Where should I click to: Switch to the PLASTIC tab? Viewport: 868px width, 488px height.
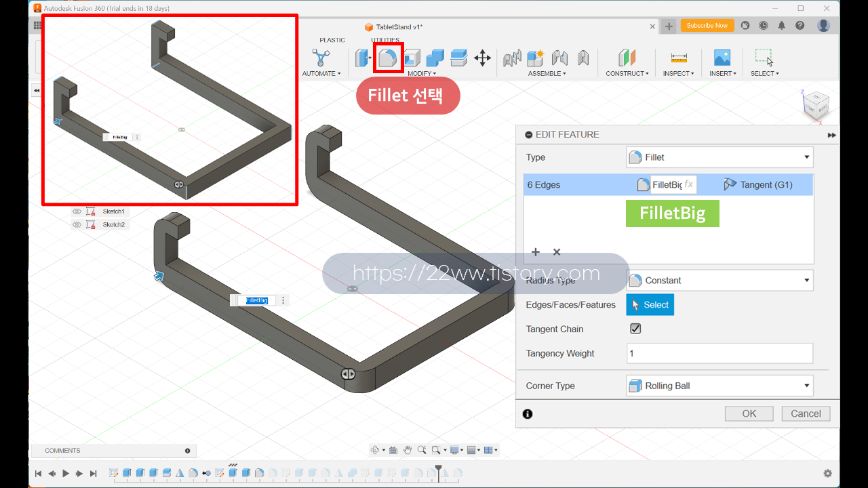(x=332, y=40)
